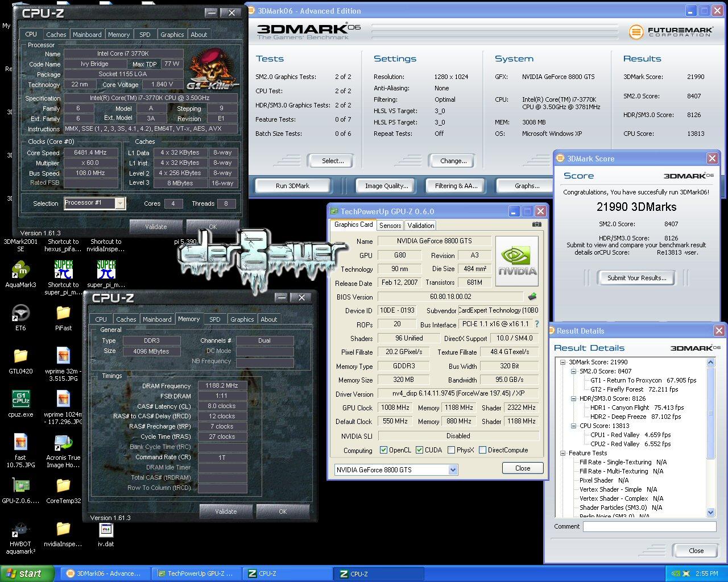The height and width of the screenshot is (582, 728).
Task: Launch the HWBOT aquamark3 desktop icon
Action: click(x=20, y=529)
